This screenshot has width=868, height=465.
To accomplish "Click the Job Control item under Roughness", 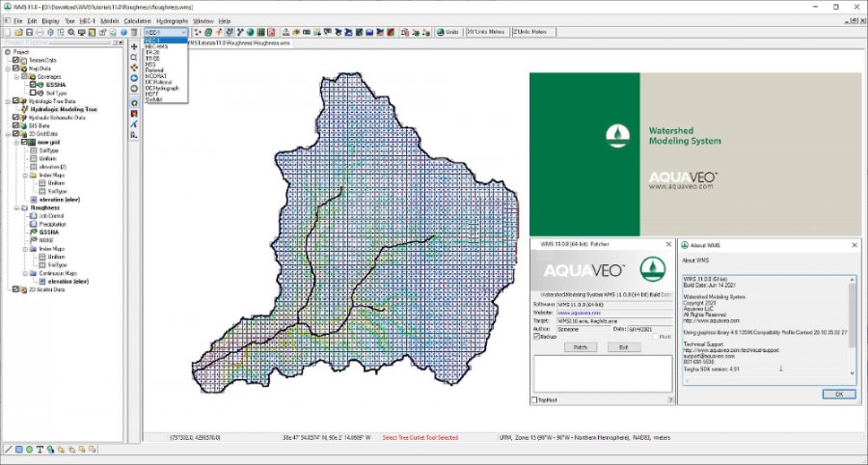I will click(x=51, y=216).
